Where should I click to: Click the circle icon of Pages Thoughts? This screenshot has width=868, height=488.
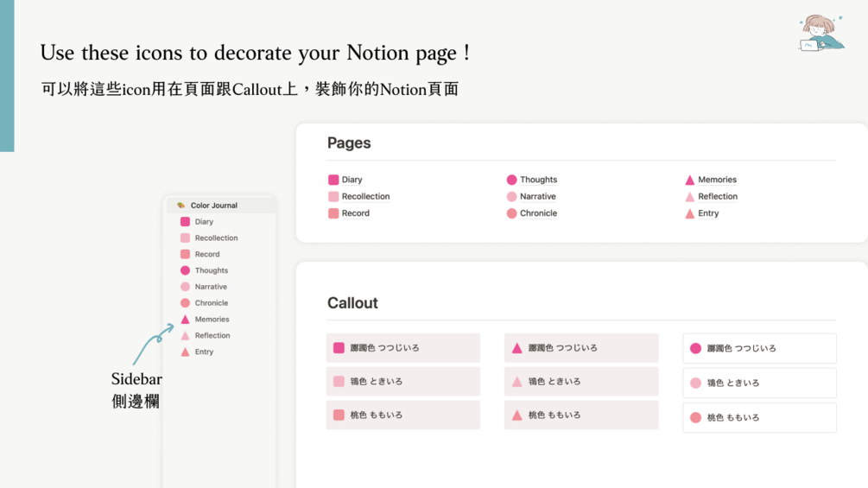point(511,180)
